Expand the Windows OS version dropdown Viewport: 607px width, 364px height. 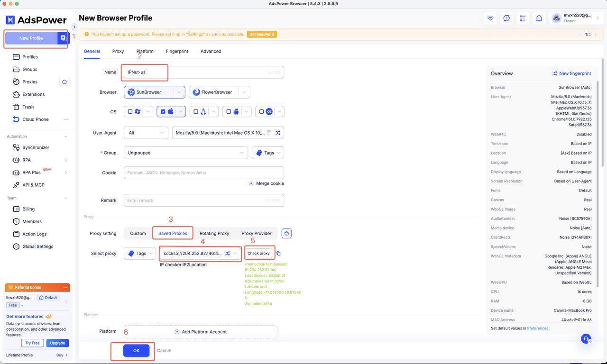(148, 112)
